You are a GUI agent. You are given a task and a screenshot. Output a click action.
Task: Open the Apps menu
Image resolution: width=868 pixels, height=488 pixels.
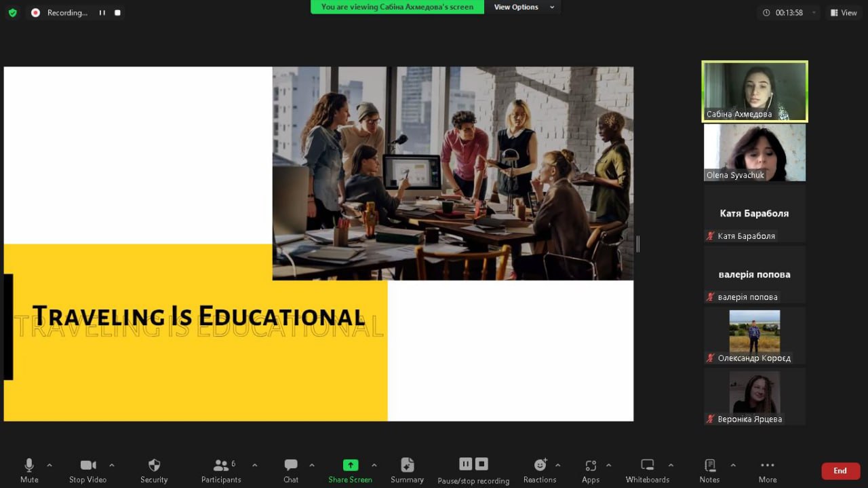591,470
